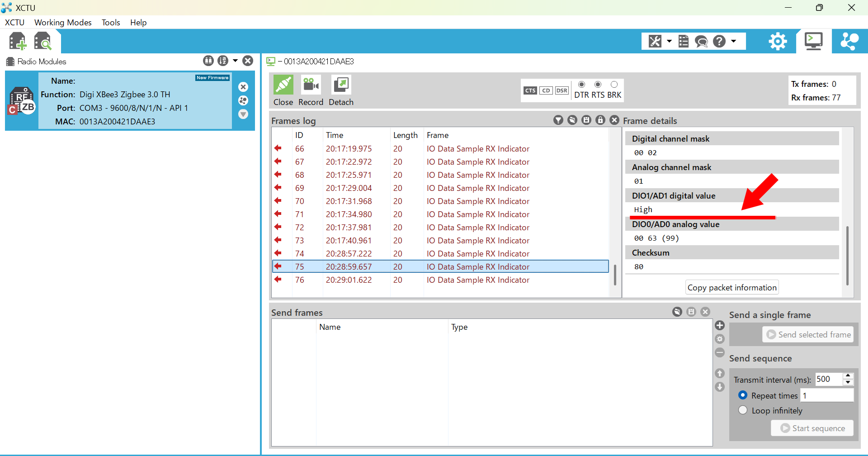Viewport: 868px width, 456px height.
Task: Expand the tools wrench dropdown arrow
Action: [x=669, y=41]
